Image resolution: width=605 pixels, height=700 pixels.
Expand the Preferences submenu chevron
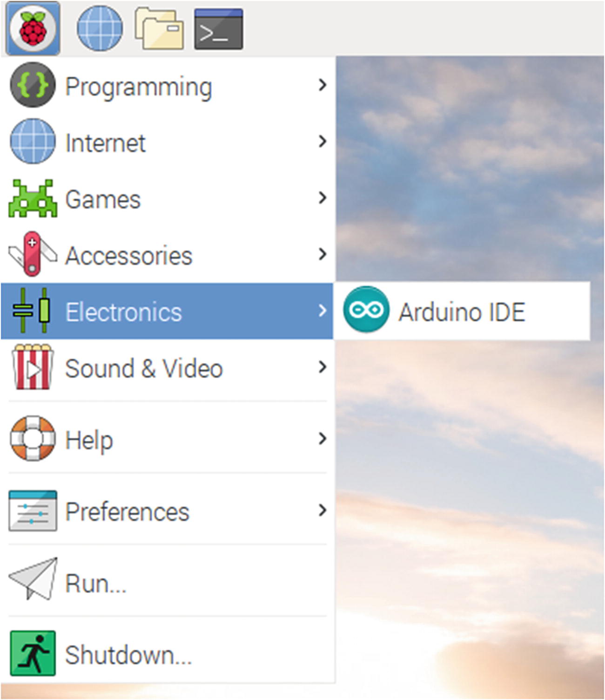tap(322, 510)
